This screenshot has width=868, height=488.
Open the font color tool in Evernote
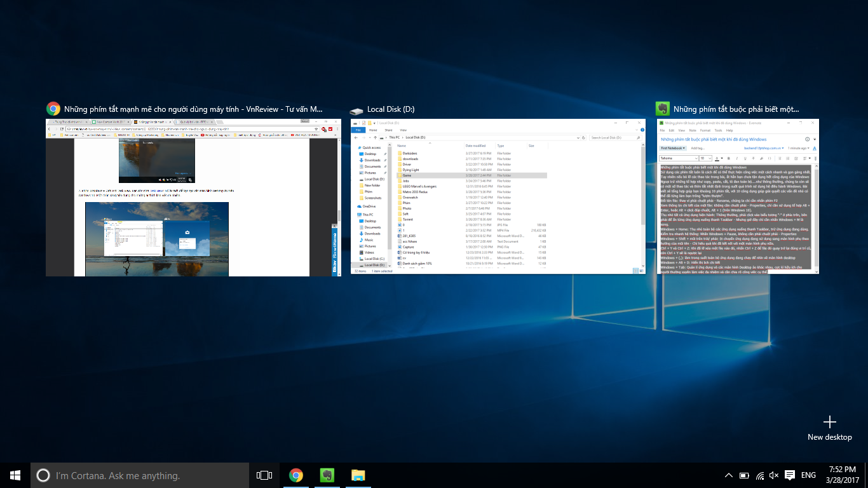[717, 158]
